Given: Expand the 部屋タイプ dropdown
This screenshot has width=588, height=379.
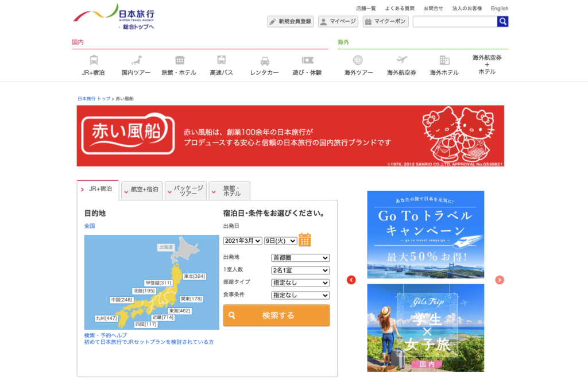Looking at the screenshot, I should coord(300,283).
